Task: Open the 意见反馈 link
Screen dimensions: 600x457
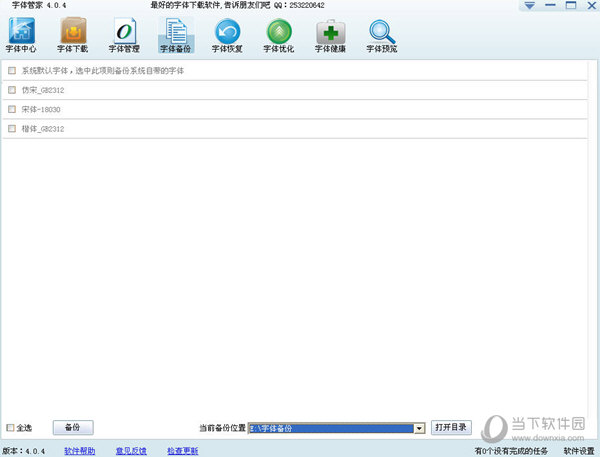Action: pyautogui.click(x=131, y=451)
